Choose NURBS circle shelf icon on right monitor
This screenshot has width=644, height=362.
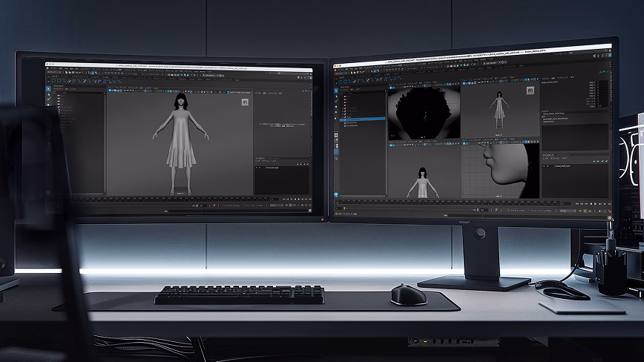(x=341, y=82)
